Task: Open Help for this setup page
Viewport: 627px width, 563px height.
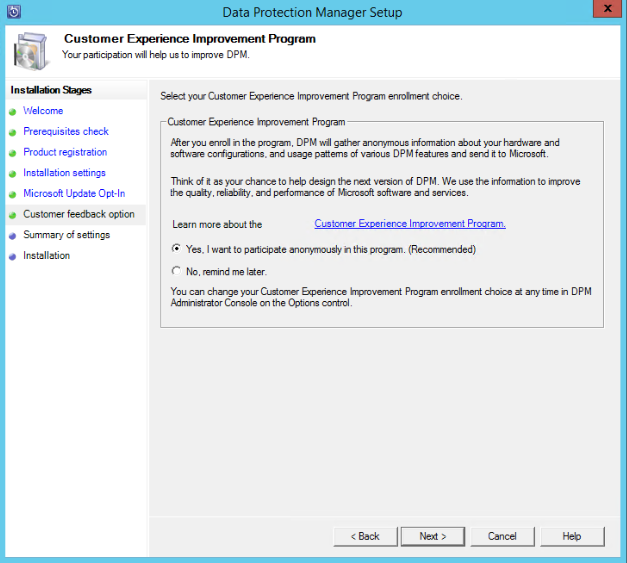Action: click(x=571, y=536)
